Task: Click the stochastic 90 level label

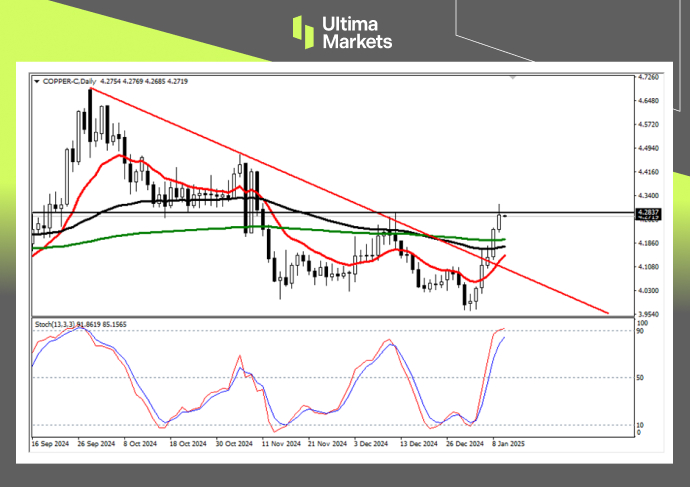Action: (641, 331)
